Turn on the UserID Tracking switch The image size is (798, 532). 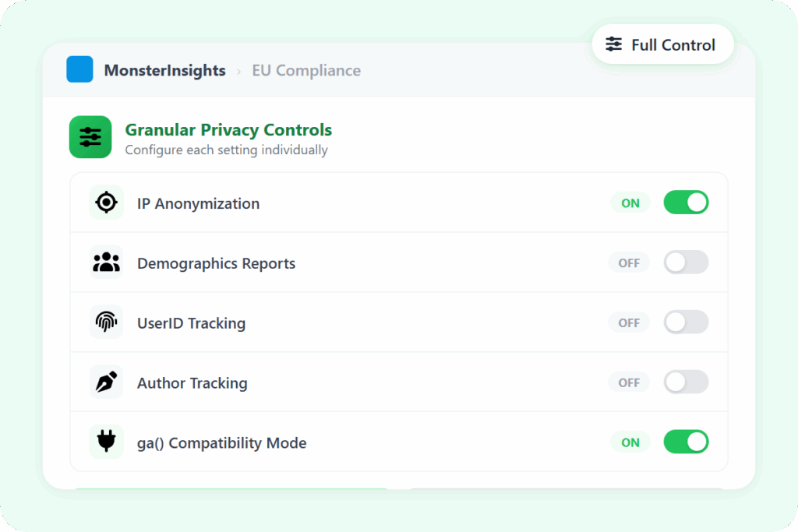pyautogui.click(x=686, y=322)
